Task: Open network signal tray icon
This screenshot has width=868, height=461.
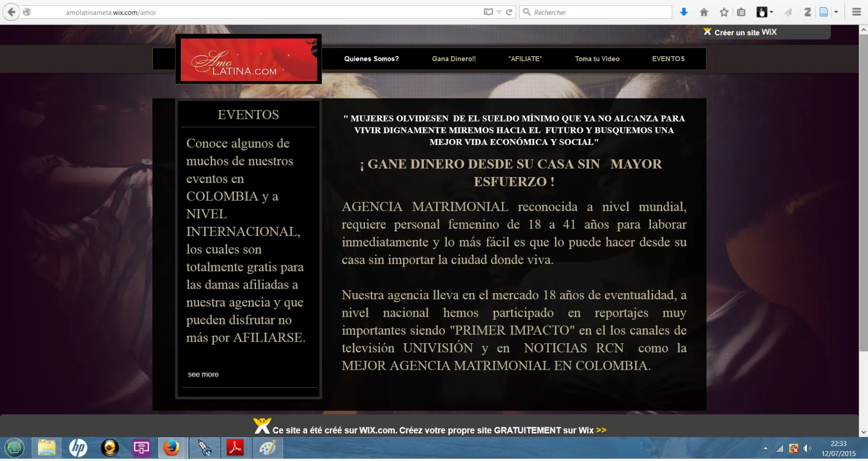Action: tap(780, 448)
